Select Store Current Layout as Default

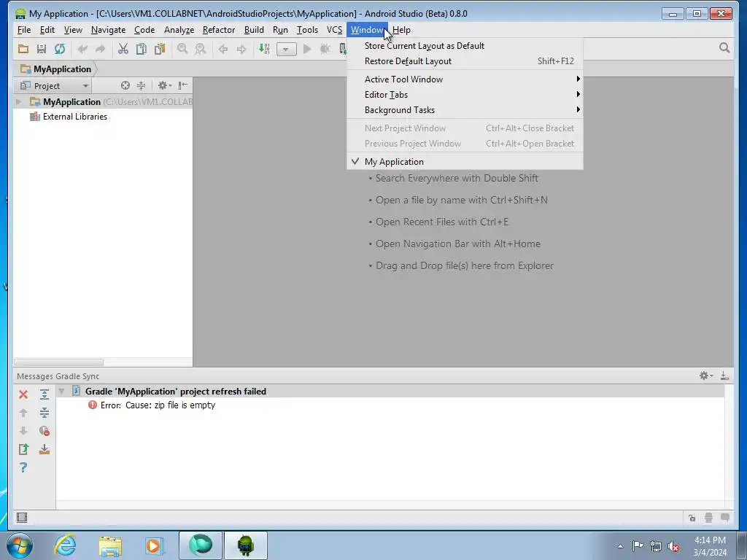click(465, 46)
